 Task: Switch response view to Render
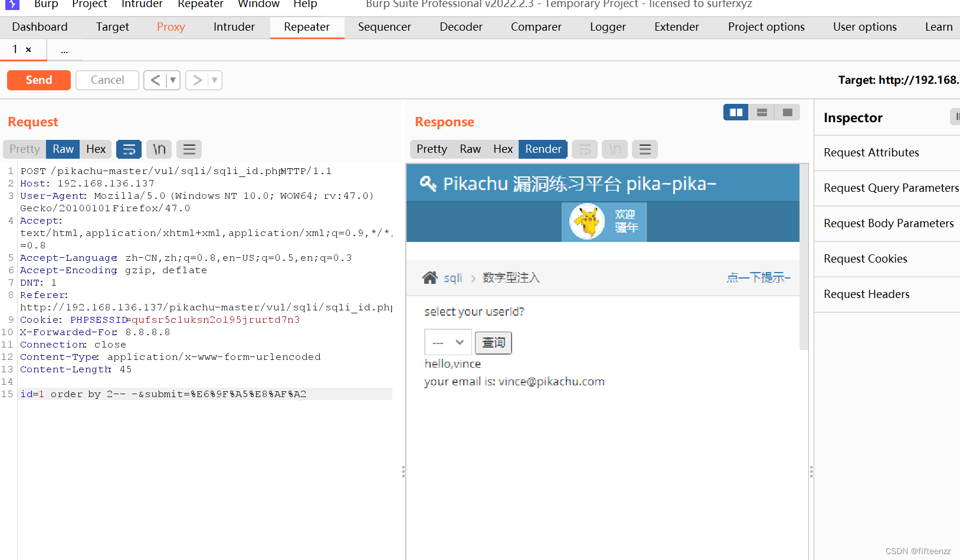[x=543, y=149]
